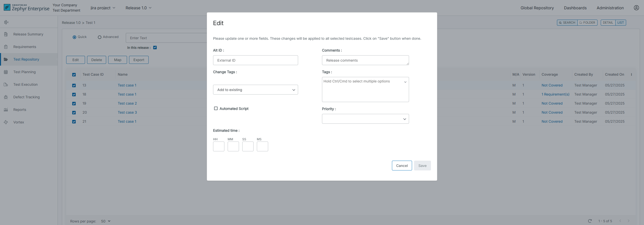644x225 pixels.
Task: Focus the Alt ID External ID field
Action: coord(255,60)
